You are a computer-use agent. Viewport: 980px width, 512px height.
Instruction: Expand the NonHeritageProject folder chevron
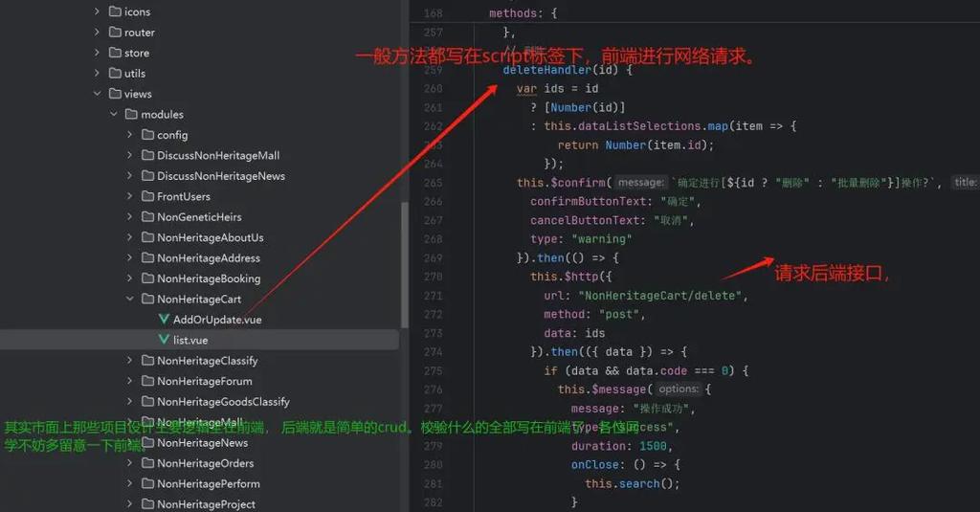[130, 504]
